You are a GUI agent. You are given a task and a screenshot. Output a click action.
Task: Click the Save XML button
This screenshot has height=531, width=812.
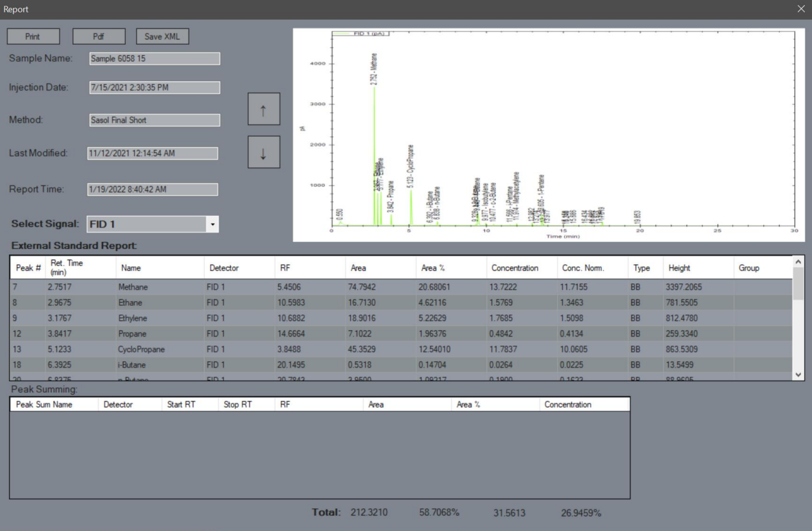(162, 37)
